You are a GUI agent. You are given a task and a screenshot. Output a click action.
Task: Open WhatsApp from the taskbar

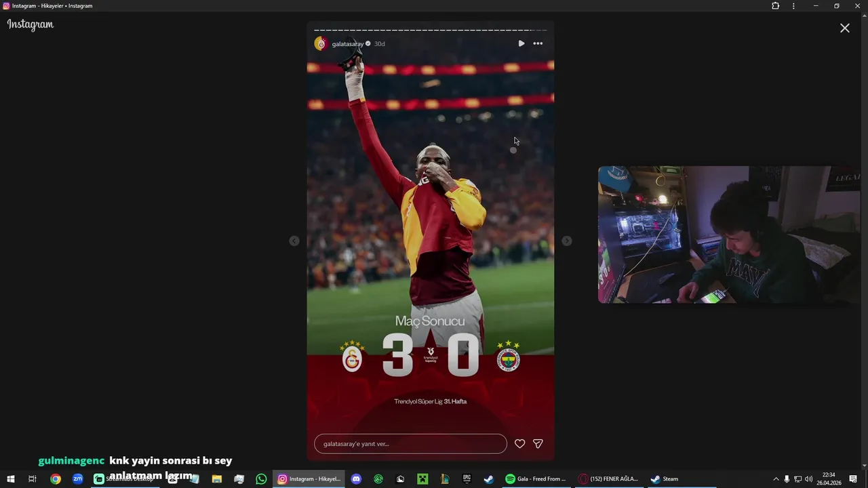(261, 479)
